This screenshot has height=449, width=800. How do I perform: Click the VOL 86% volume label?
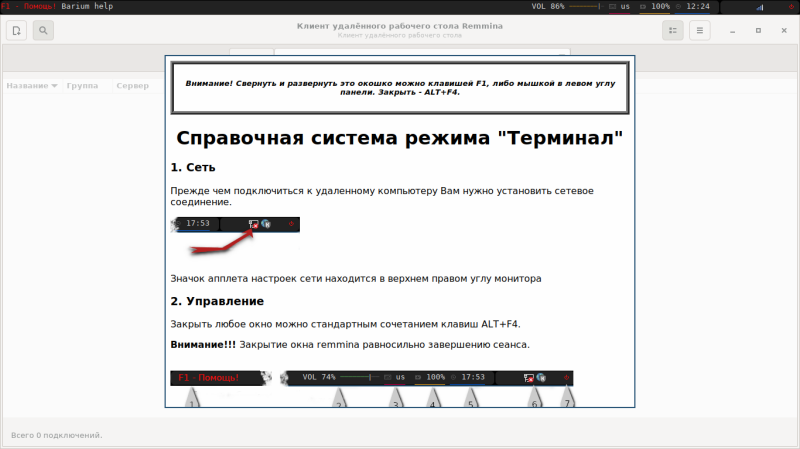tap(547, 7)
